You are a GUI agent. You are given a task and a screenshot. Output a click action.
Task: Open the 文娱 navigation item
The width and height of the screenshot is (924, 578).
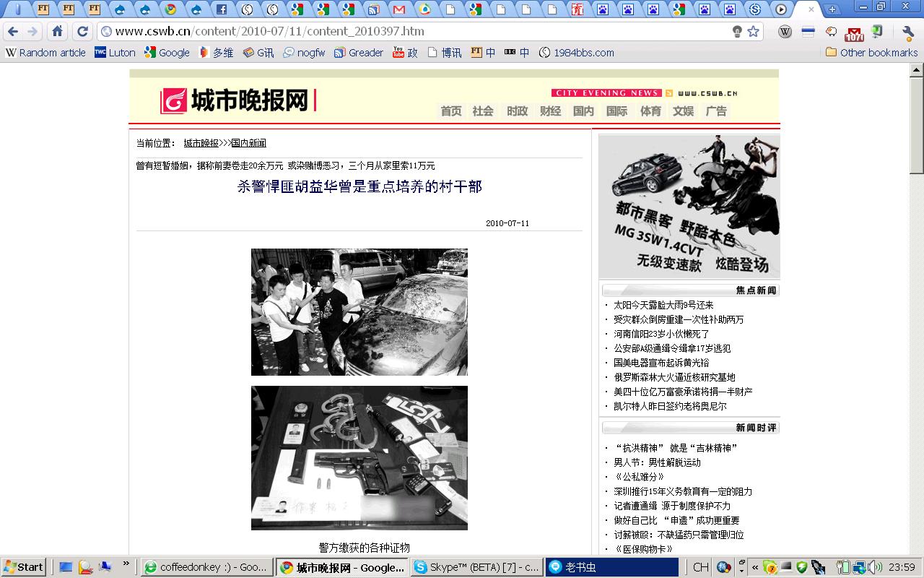tap(683, 111)
